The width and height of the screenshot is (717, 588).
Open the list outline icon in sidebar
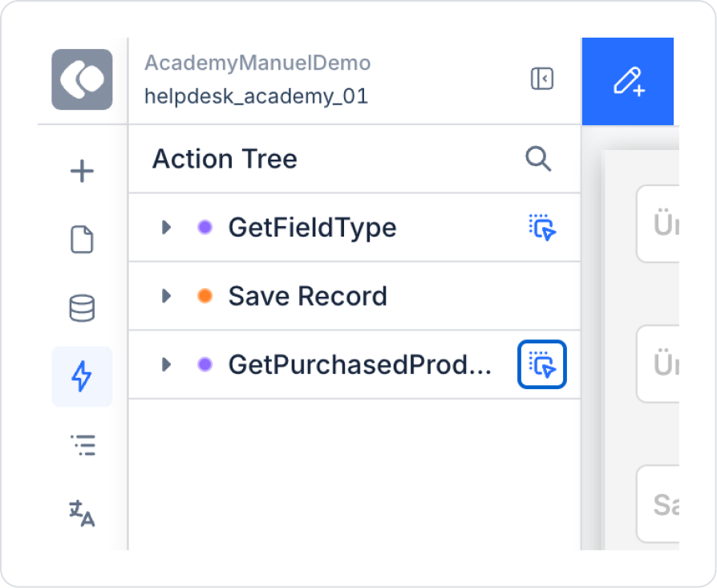click(83, 445)
